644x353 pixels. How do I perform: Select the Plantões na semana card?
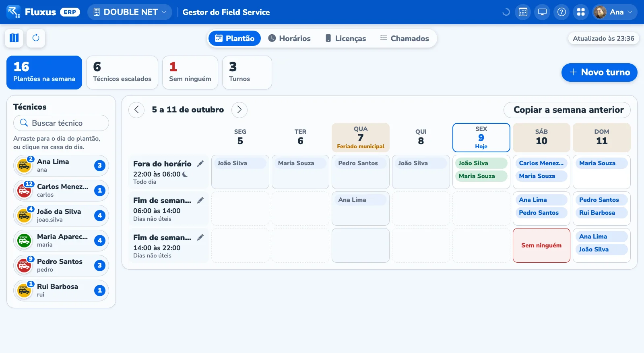(x=44, y=73)
